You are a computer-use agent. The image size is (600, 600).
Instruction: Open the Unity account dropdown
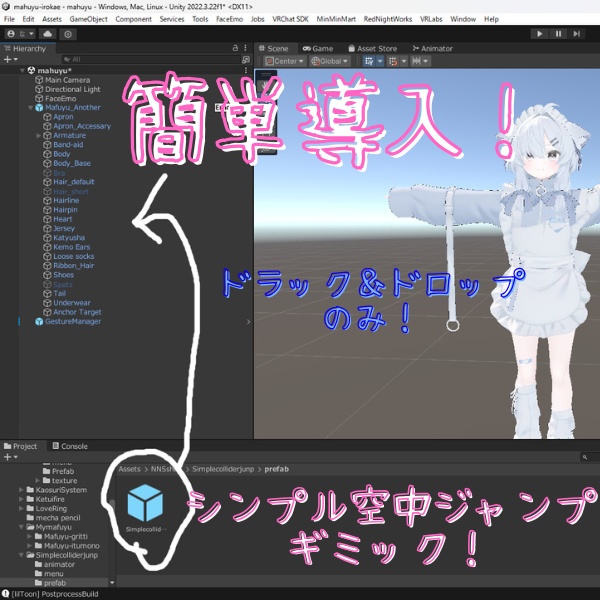click(x=20, y=34)
